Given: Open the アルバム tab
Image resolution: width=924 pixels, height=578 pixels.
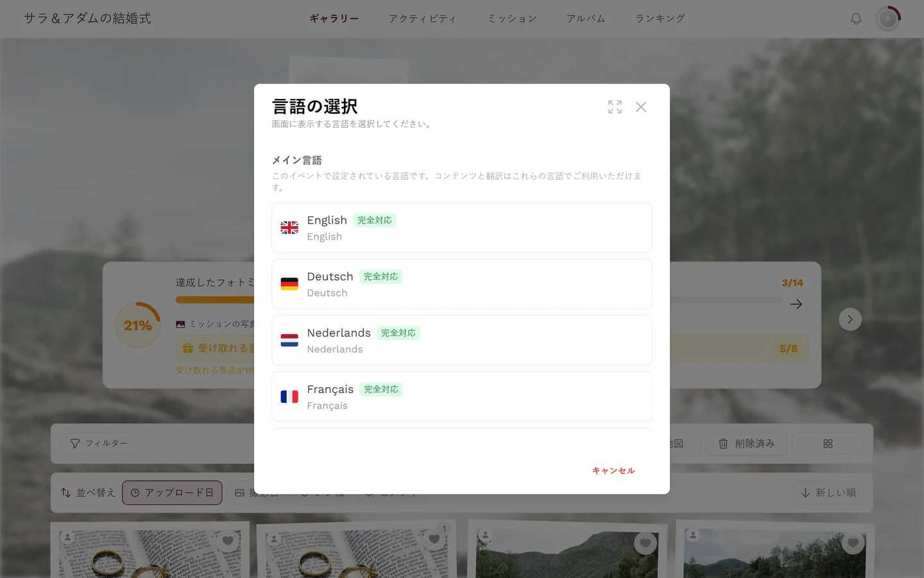Looking at the screenshot, I should click(586, 19).
